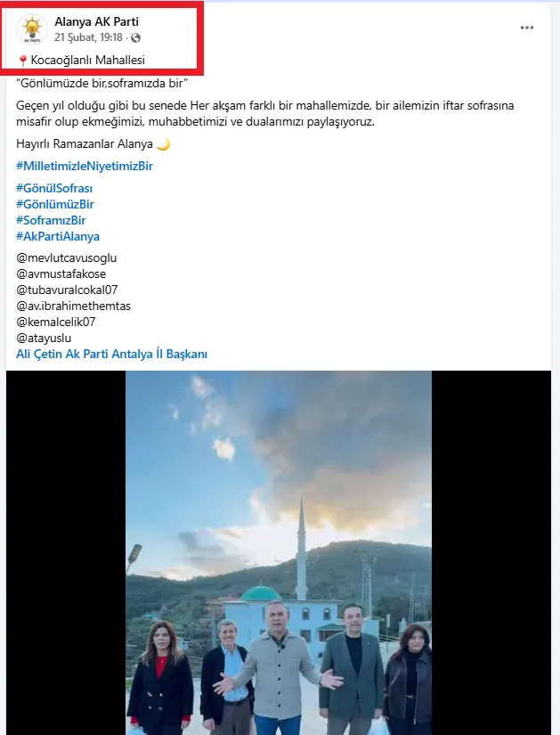Click the Kocaoğlanlı Mahallesi location text
Image resolution: width=560 pixels, height=735 pixels.
(x=87, y=60)
